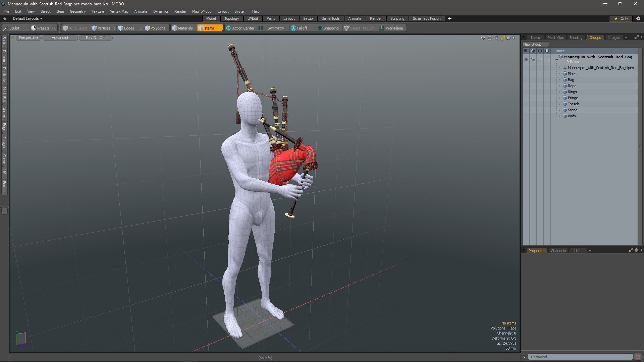Image resolution: width=644 pixels, height=362 pixels.
Task: Switch to the Channels tab
Action: point(558,251)
